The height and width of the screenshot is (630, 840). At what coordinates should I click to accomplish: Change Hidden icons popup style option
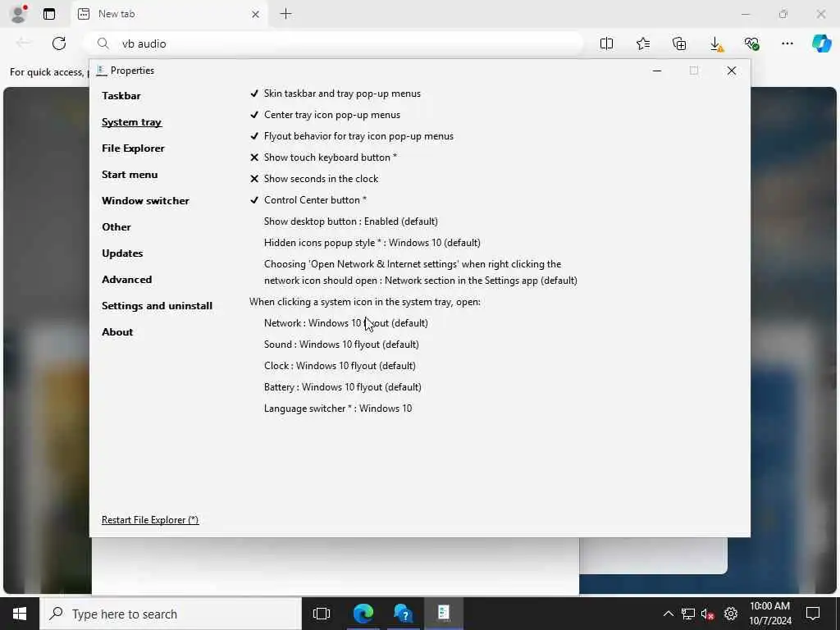[372, 243]
